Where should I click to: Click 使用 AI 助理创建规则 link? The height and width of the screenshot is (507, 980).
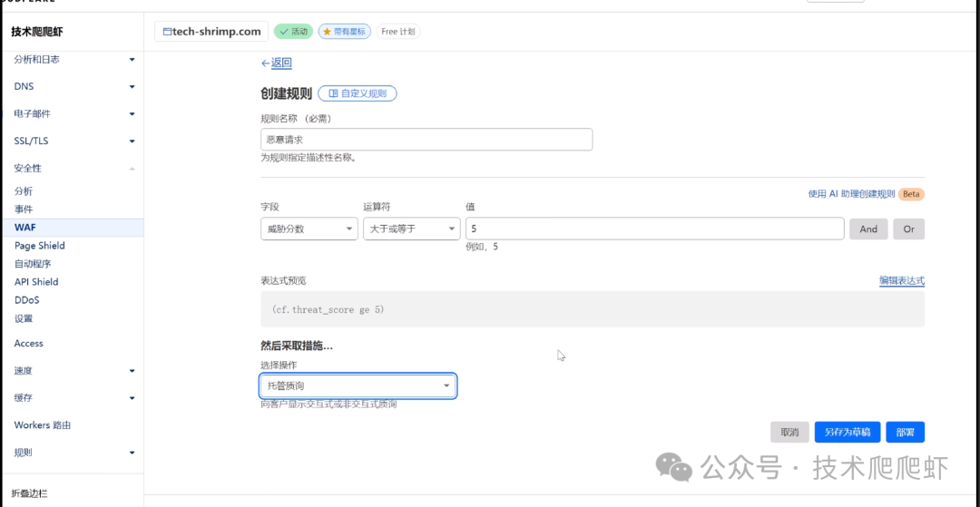point(851,194)
